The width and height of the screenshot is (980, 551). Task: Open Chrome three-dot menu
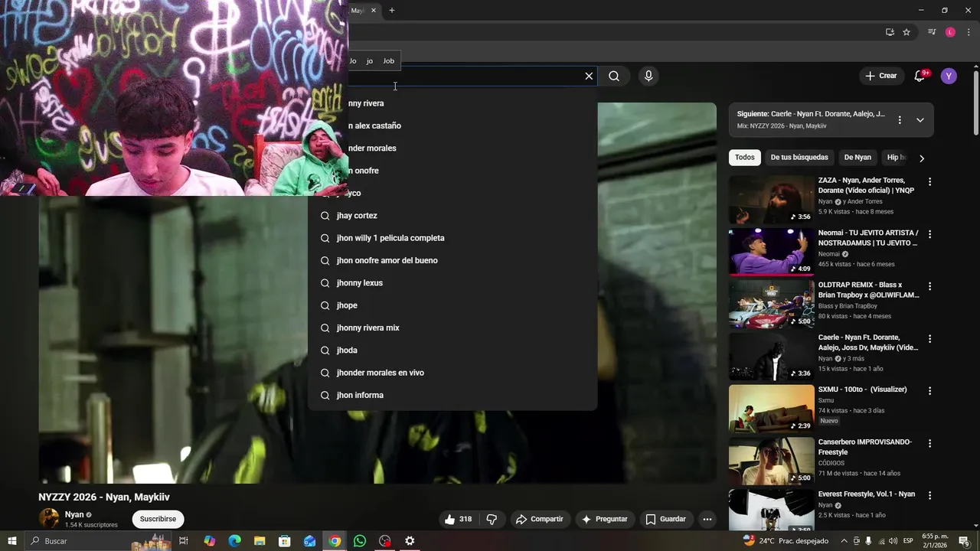pos(969,32)
